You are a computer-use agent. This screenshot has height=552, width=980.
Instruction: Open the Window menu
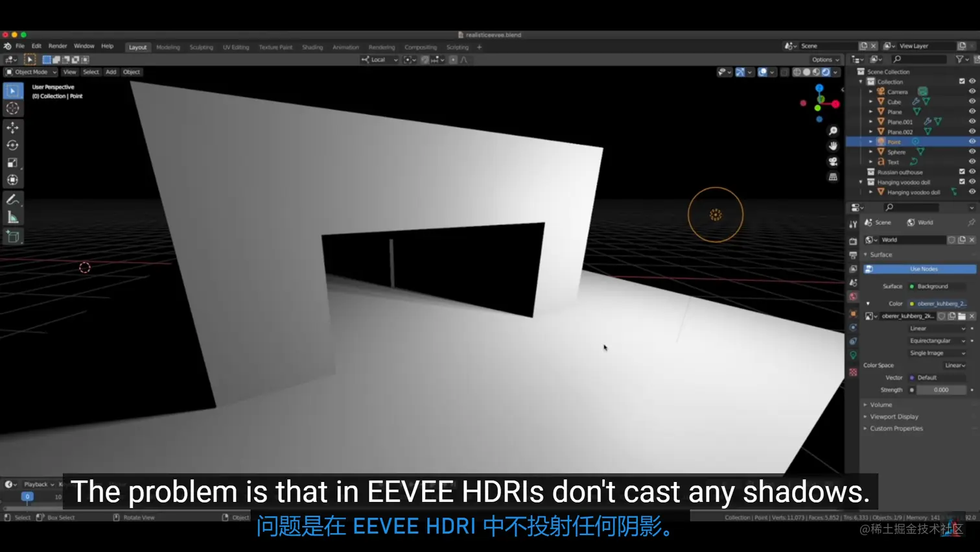(84, 46)
